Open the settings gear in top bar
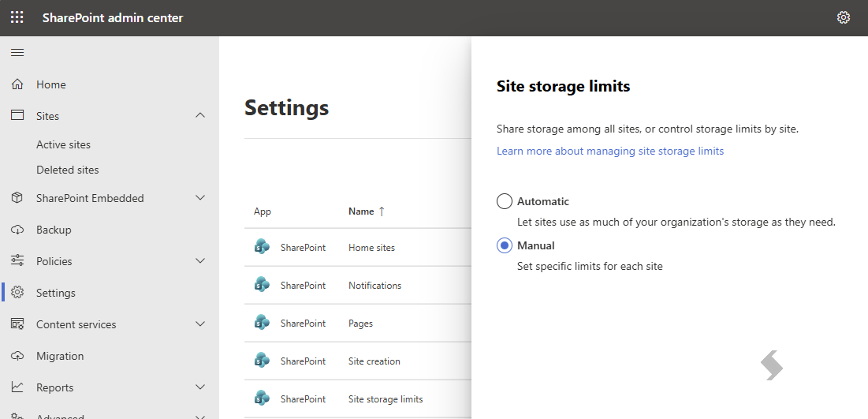The width and height of the screenshot is (868, 419). [x=843, y=17]
